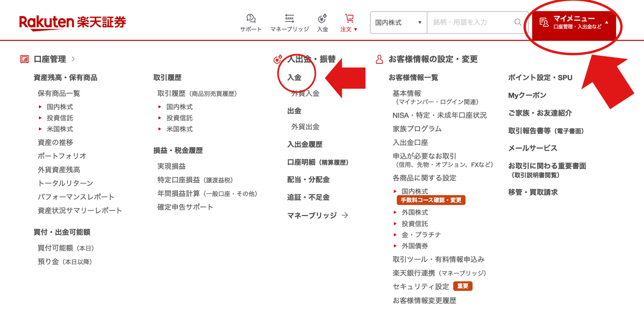Open 資産の推移
644x313 pixels.
click(x=55, y=142)
